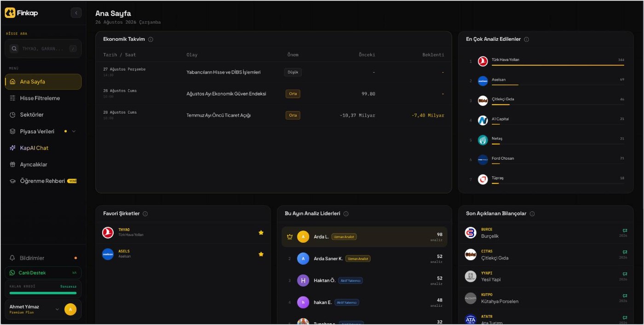Viewport: 644px width, 325px height.
Task: Click the stock search input field
Action: pos(43,49)
